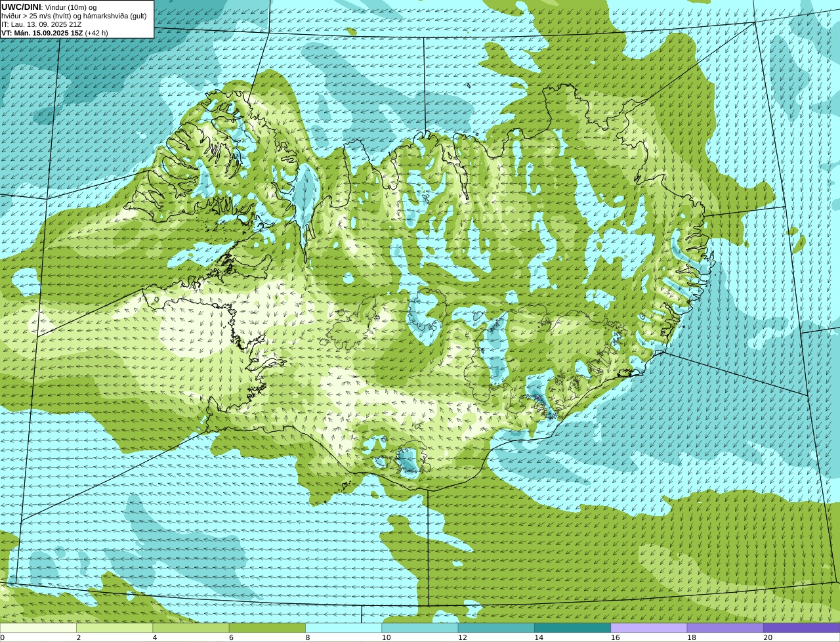This screenshot has width=840, height=642.
Task: Select the 10–12 m/s light teal legend swatch
Action: [x=420, y=628]
